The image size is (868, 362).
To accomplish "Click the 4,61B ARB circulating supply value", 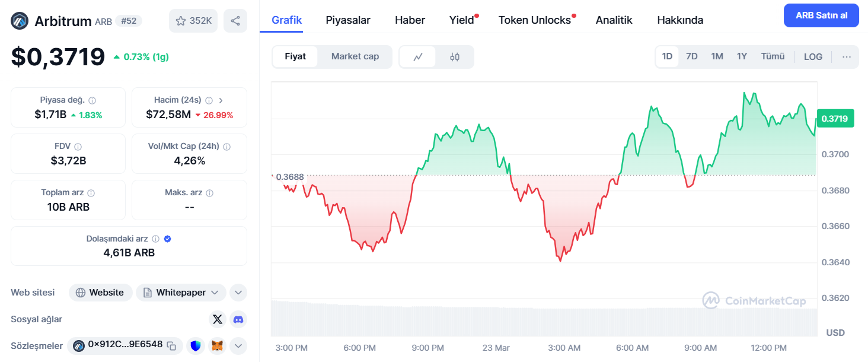I will (129, 253).
